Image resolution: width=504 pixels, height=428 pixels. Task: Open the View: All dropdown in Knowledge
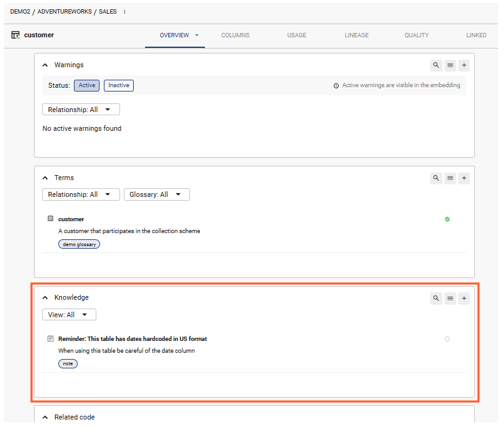[x=69, y=314]
